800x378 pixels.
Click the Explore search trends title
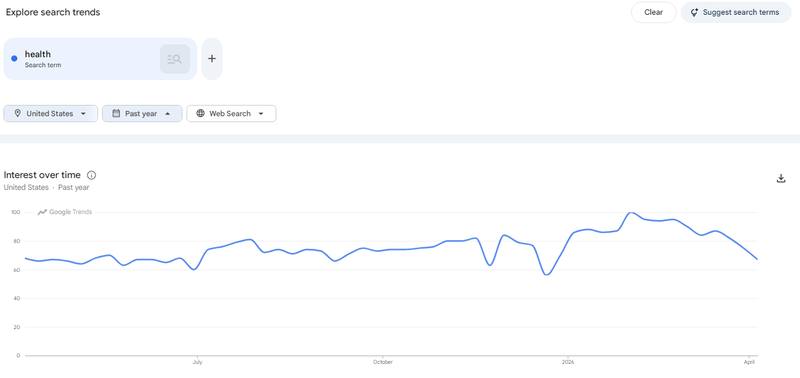click(53, 12)
